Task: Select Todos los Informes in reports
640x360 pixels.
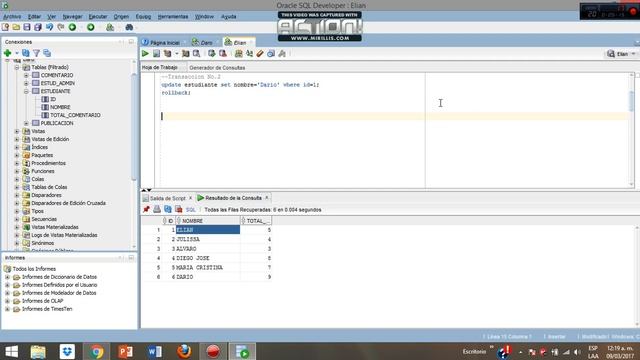Action: [34, 269]
